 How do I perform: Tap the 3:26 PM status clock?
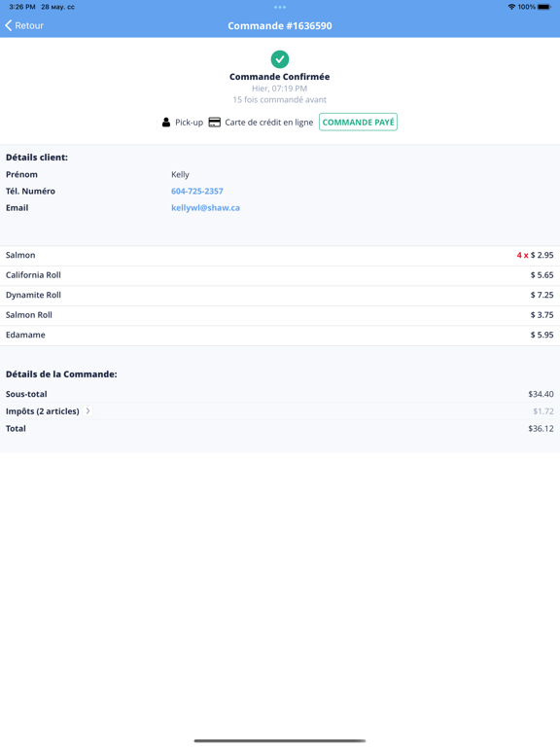pos(22,7)
